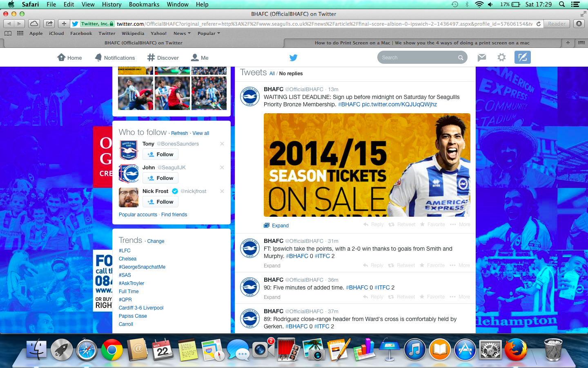
Task: Open Wi-Fi status menu
Action: pyautogui.click(x=479, y=4)
